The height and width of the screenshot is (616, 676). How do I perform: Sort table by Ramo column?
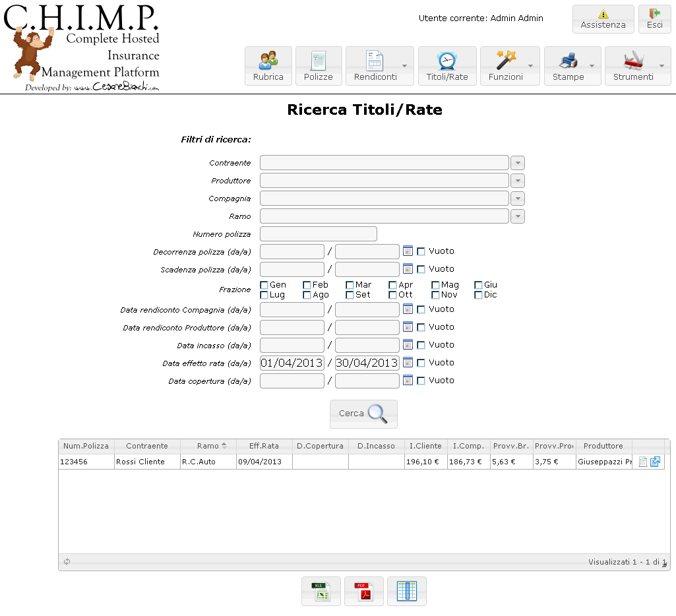[208, 446]
